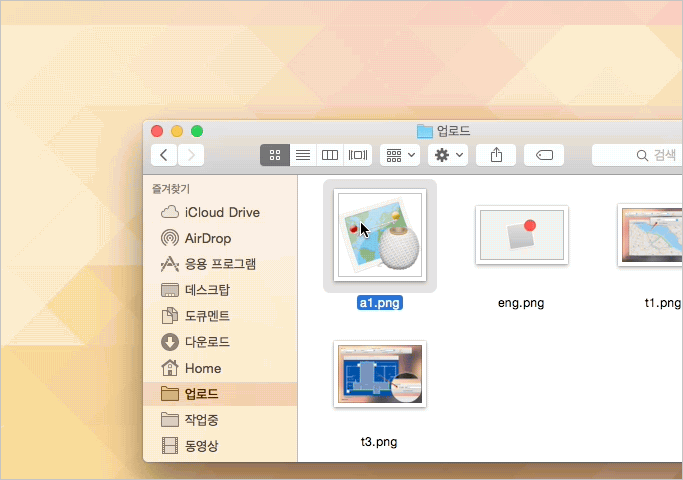Open iCloud Drive in the sidebar
683x480 pixels.
220,212
